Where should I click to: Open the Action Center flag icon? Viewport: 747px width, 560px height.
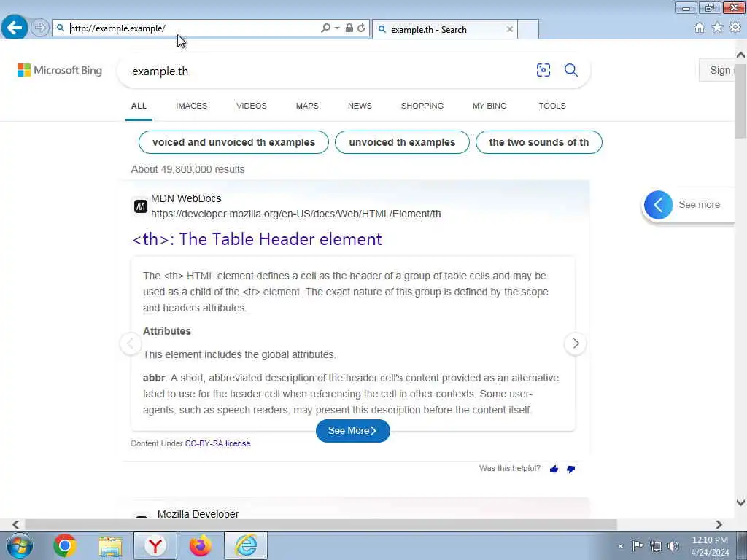pos(638,545)
